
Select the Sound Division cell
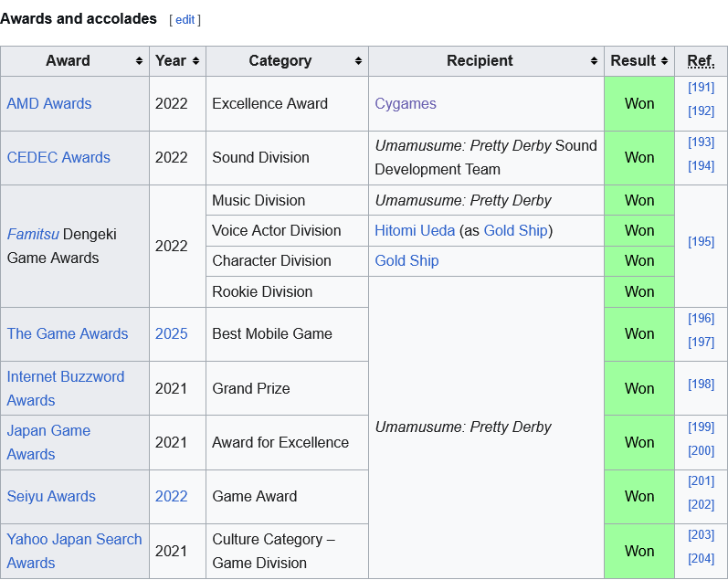pos(287,158)
